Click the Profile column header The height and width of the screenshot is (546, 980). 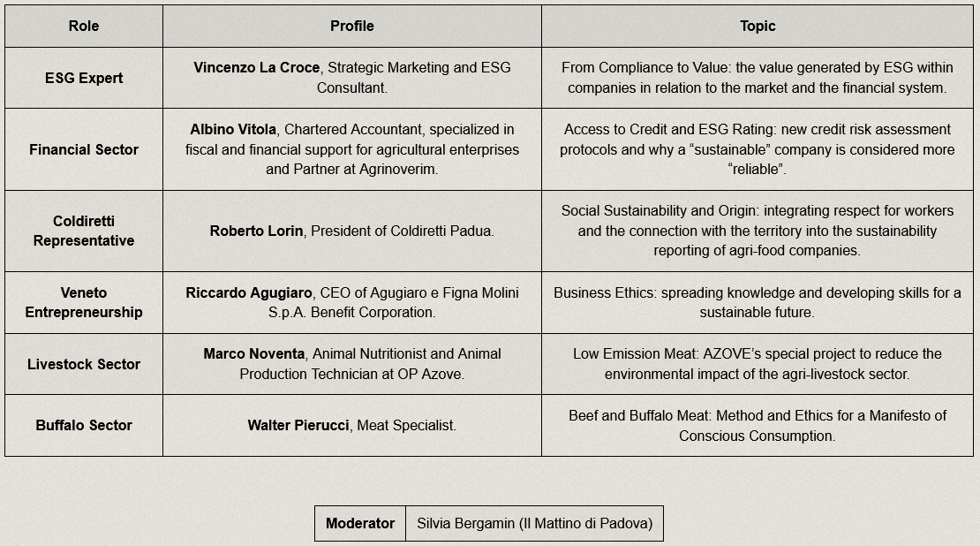tap(352, 27)
